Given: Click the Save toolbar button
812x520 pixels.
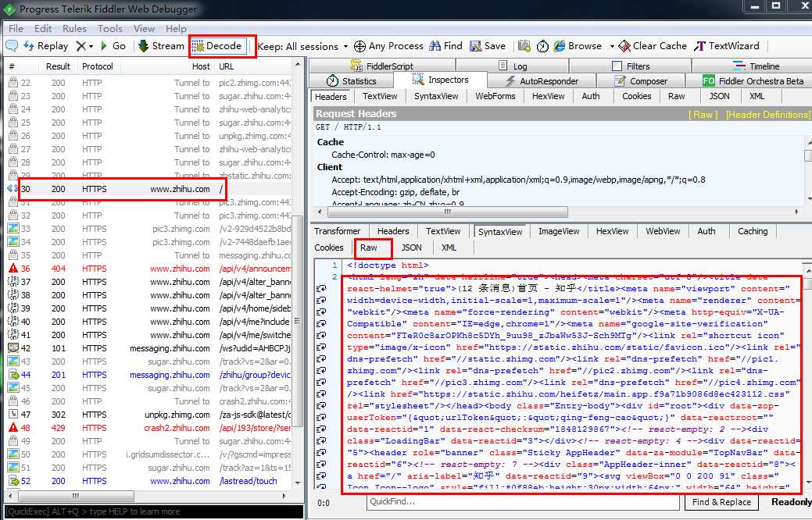Looking at the screenshot, I should (488, 46).
